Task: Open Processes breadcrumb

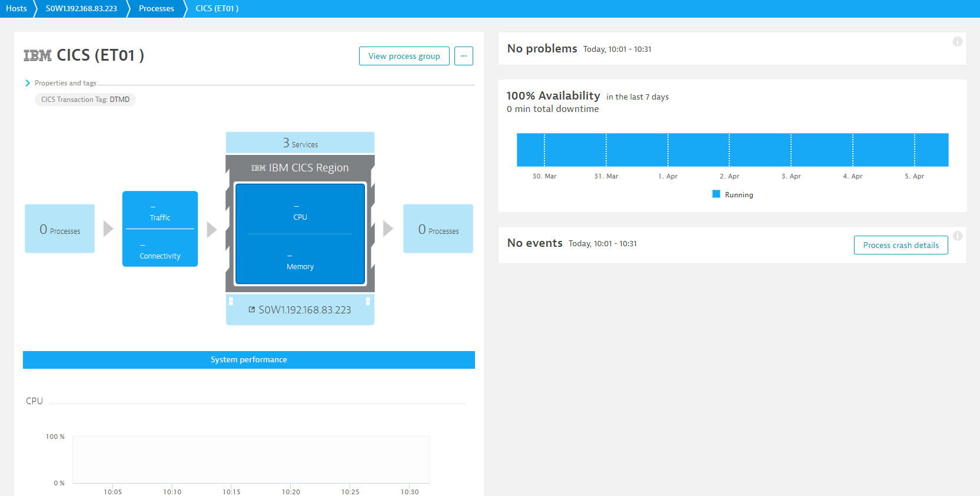Action: tap(157, 8)
